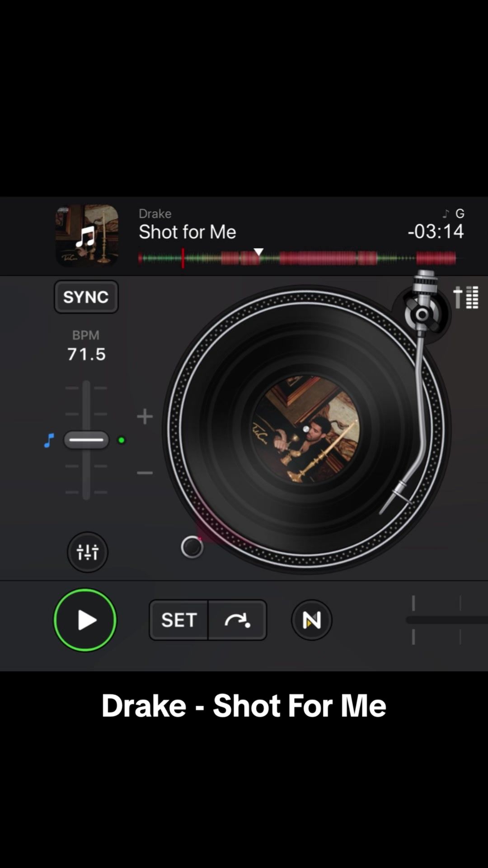Click the turntable tonearm pivot
488x868 pixels.
coord(422,314)
